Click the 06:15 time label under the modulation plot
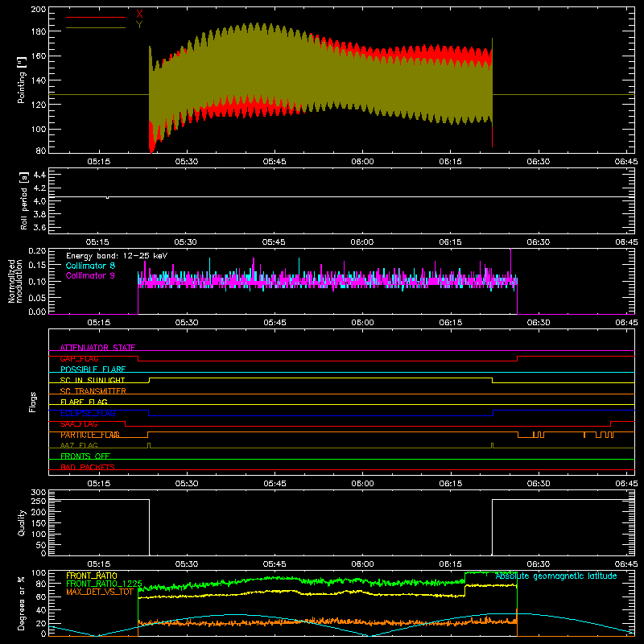 click(x=450, y=323)
